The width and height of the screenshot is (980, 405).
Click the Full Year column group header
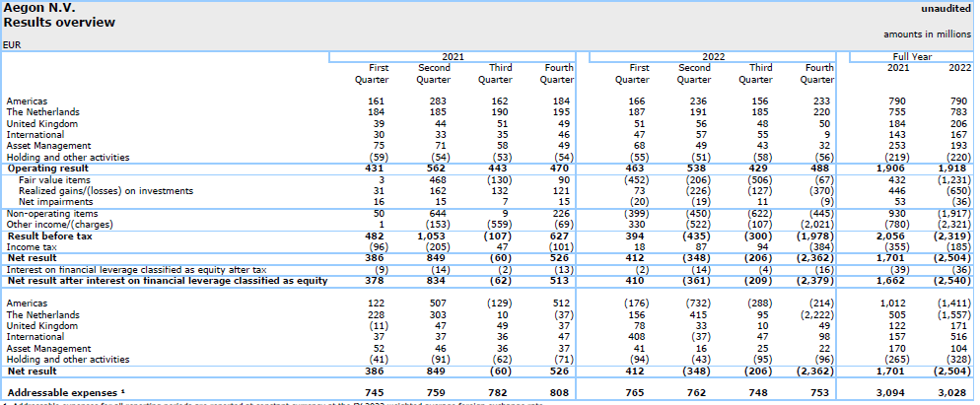coord(913,57)
